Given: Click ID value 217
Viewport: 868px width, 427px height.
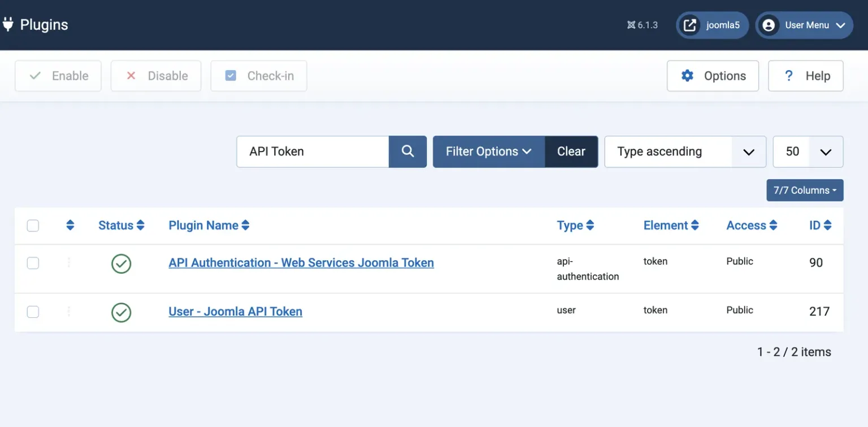Looking at the screenshot, I should 819,311.
